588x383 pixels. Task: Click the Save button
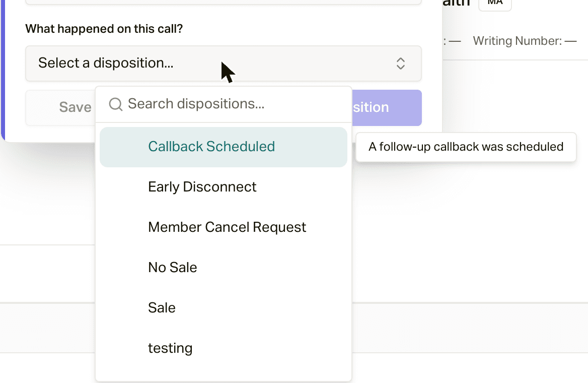click(61, 107)
